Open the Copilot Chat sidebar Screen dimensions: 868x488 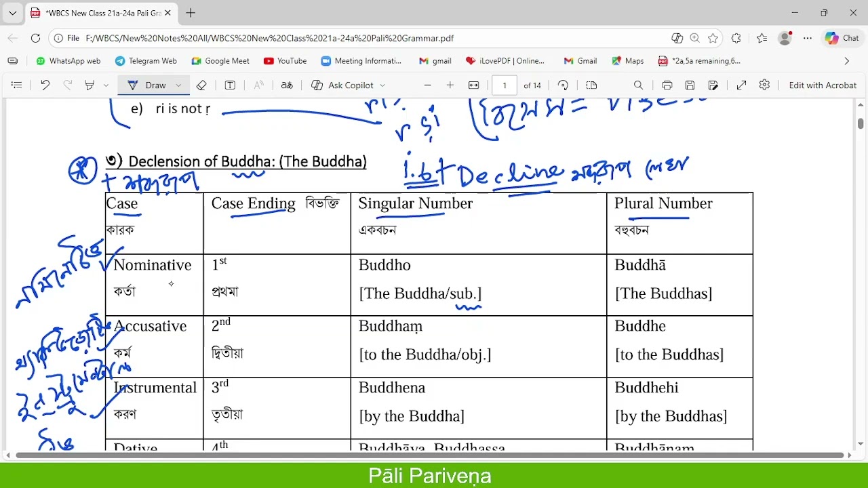842,39
